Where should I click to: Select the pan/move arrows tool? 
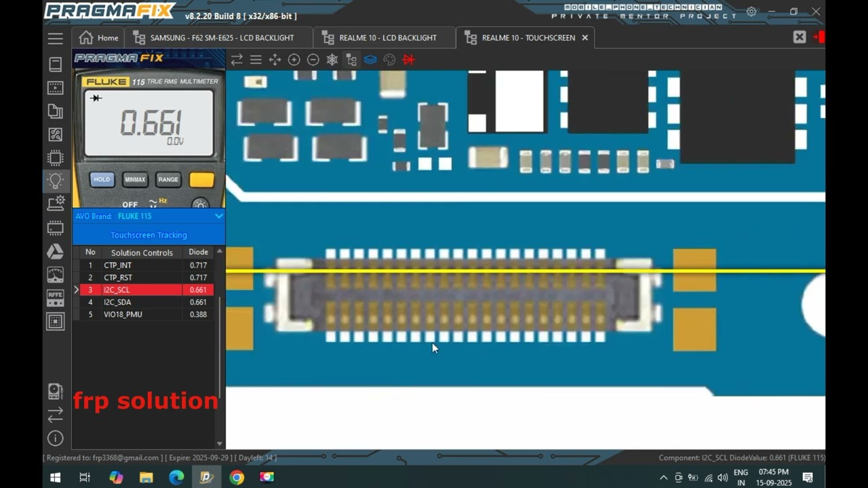275,60
